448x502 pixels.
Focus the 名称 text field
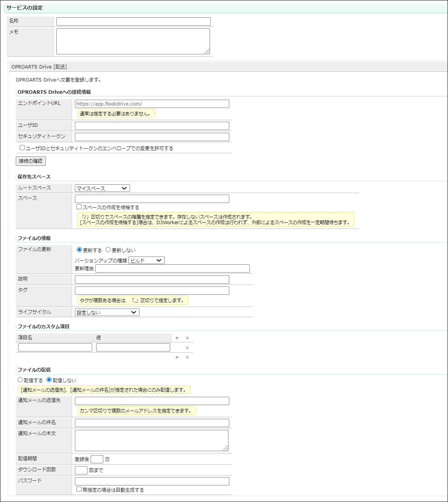click(133, 22)
